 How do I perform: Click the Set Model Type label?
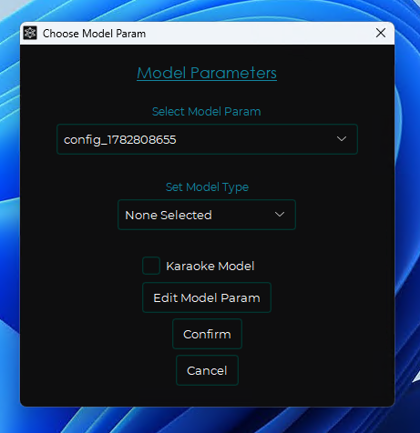tap(207, 187)
